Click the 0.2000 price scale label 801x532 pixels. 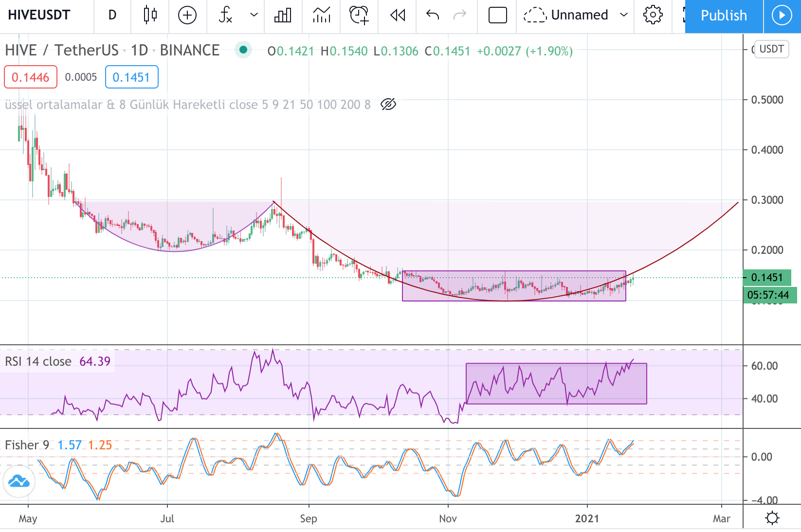coord(767,250)
